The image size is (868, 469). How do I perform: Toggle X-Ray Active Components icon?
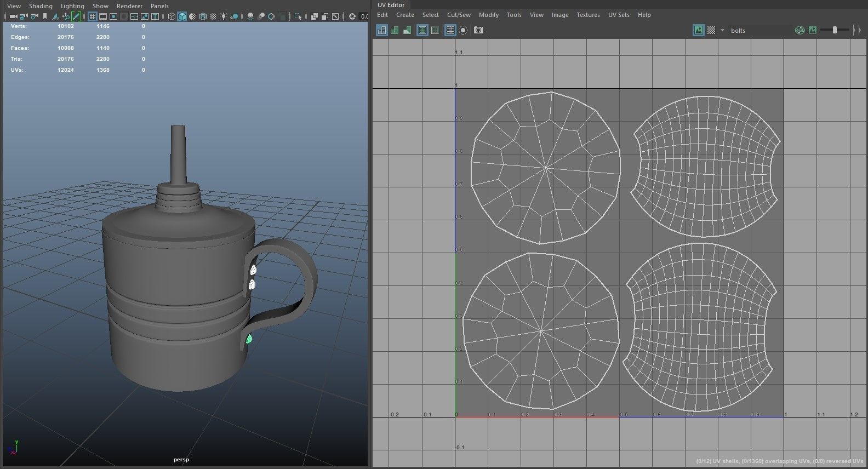click(x=325, y=16)
